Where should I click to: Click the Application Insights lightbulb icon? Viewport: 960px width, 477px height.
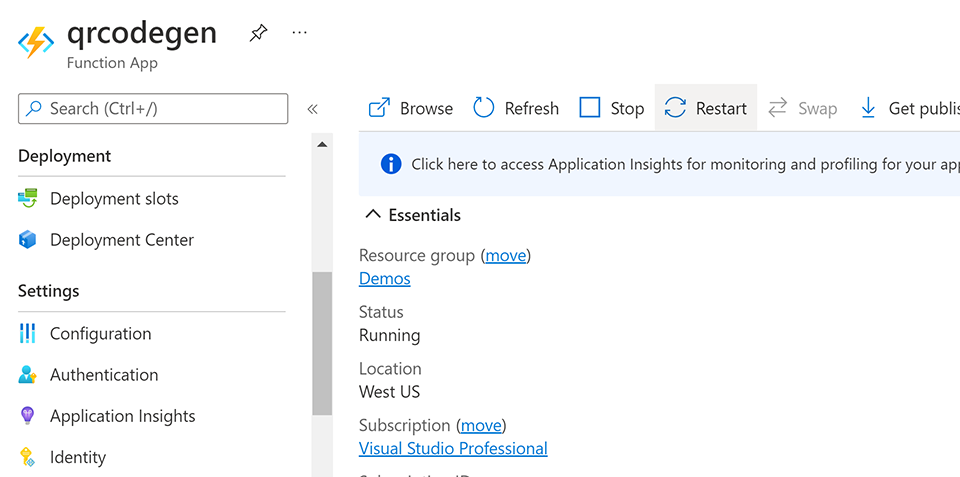tap(28, 416)
